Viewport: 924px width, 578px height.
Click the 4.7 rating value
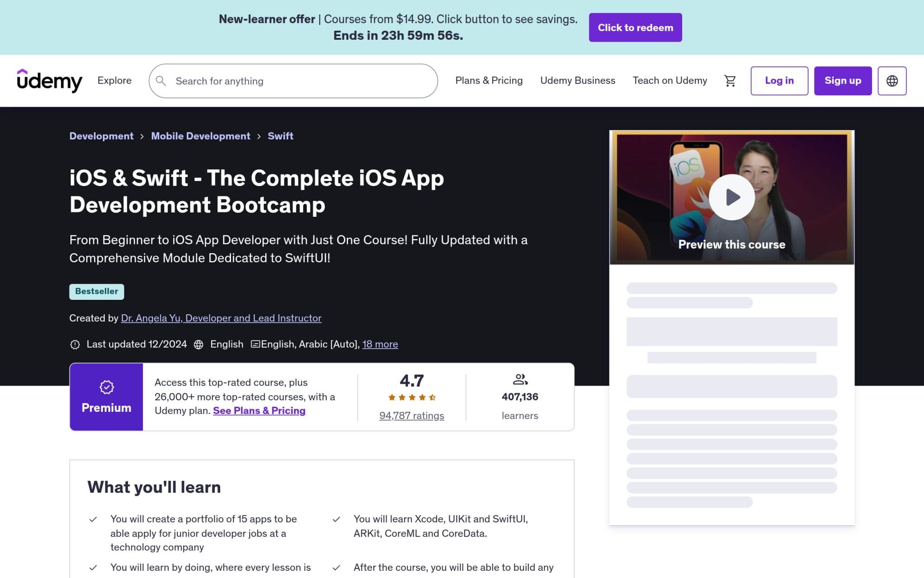tap(411, 381)
